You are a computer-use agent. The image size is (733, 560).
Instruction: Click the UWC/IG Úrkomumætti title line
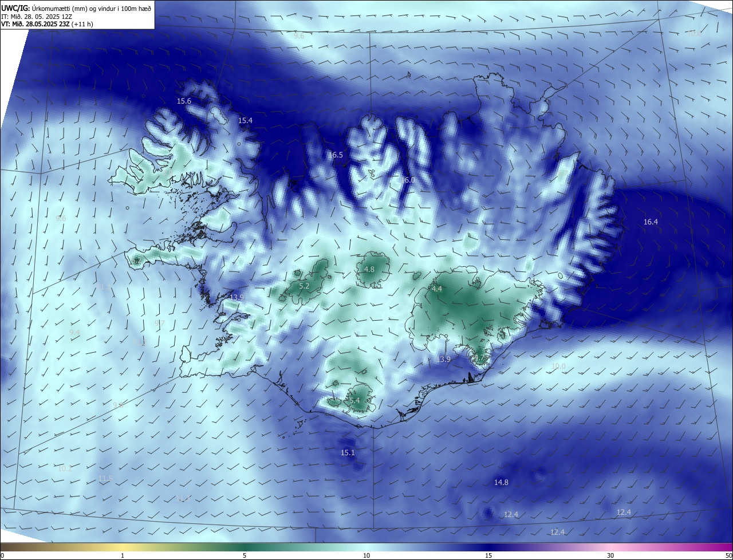(76, 9)
